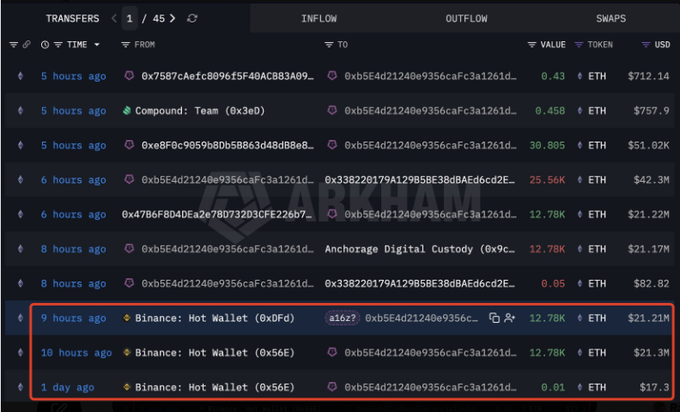The height and width of the screenshot is (412, 680).
Task: Open sender 0xe8F0c9059b8Db5B863d48dB8e8 address
Action: pyautogui.click(x=227, y=145)
